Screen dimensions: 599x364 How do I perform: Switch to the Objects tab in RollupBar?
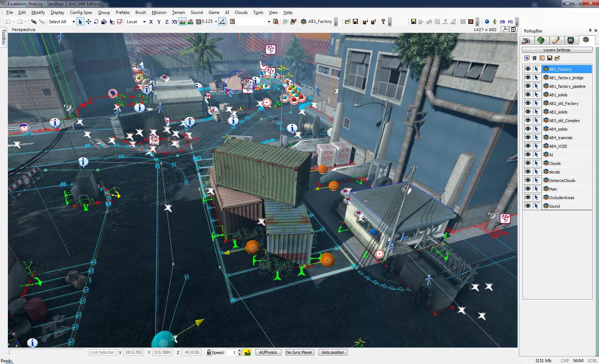click(x=526, y=40)
